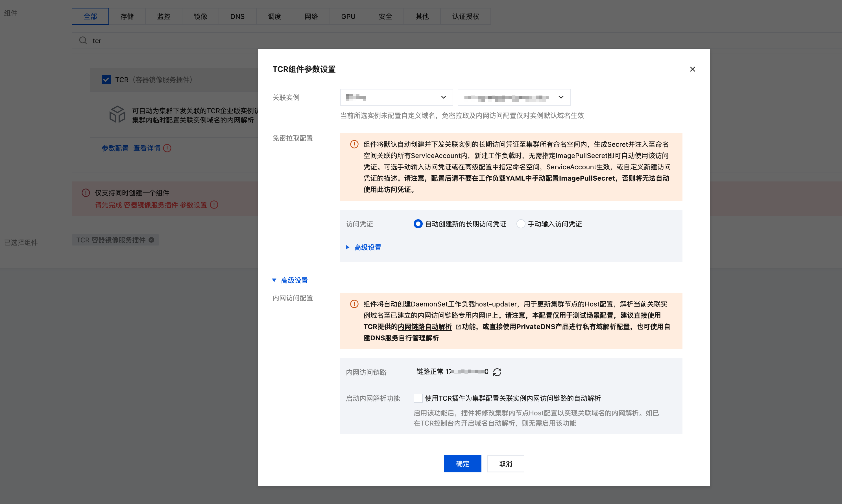The height and width of the screenshot is (504, 842).
Task: Remove the TCR 容器镜像服务插件 tag
Action: click(x=152, y=240)
